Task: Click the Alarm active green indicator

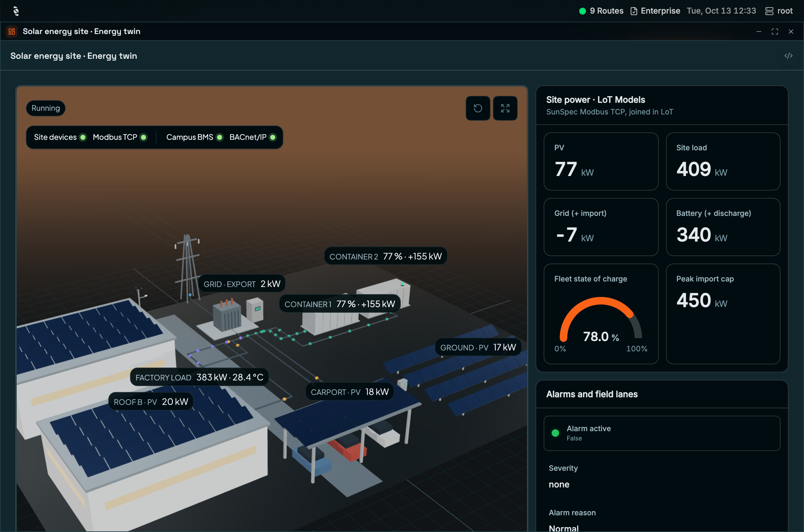Action: tap(555, 433)
